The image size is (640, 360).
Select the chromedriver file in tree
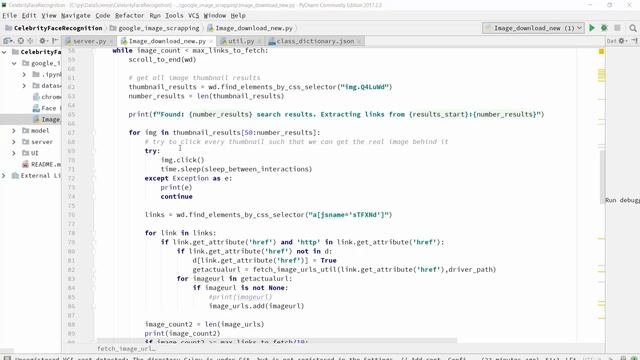coord(47,97)
